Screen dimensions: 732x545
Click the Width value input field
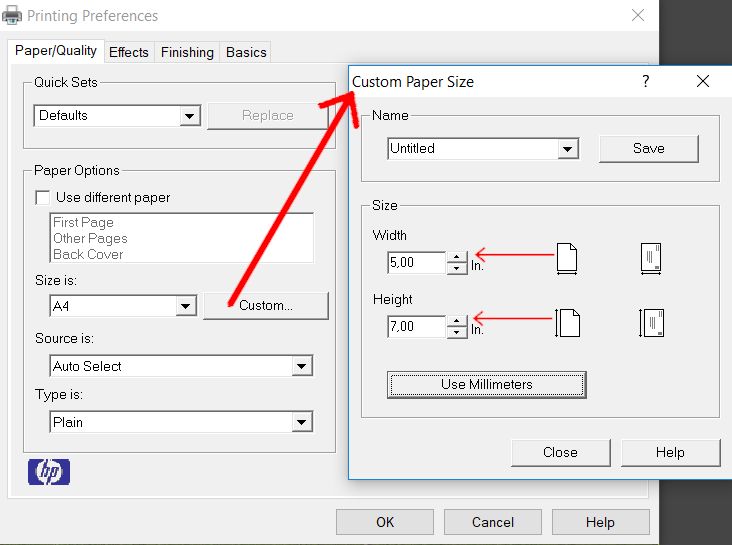pyautogui.click(x=416, y=262)
